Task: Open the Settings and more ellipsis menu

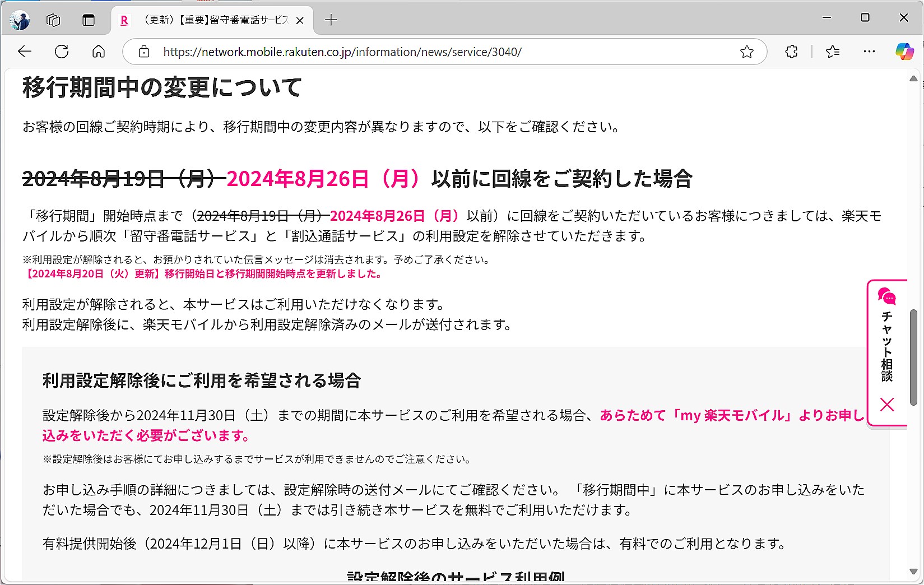Action: tap(870, 52)
